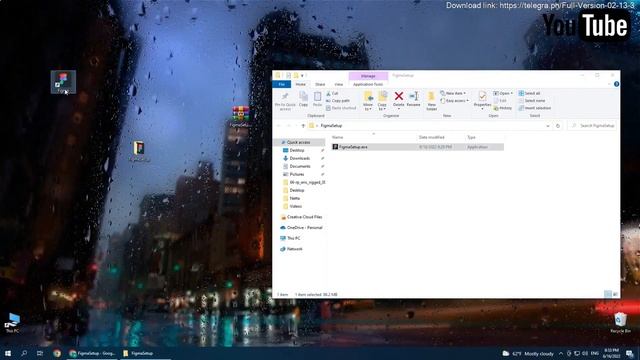Open the Open dropdown in ribbon

(x=503, y=93)
